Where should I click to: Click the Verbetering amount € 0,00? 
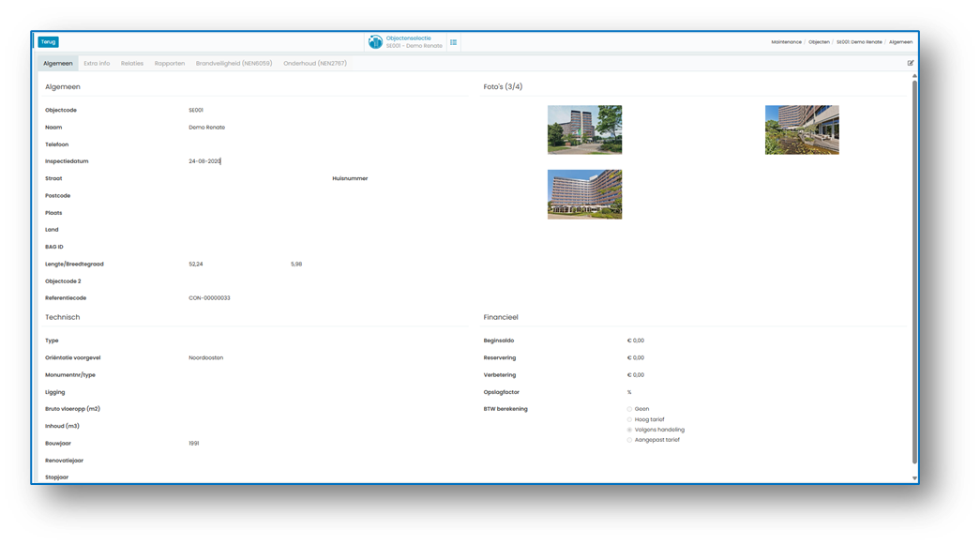tap(636, 375)
